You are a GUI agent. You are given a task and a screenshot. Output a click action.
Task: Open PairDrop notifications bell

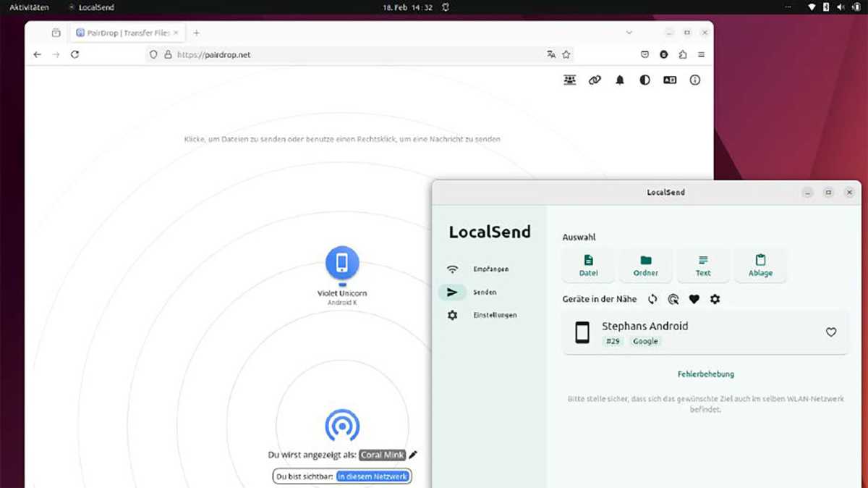619,80
